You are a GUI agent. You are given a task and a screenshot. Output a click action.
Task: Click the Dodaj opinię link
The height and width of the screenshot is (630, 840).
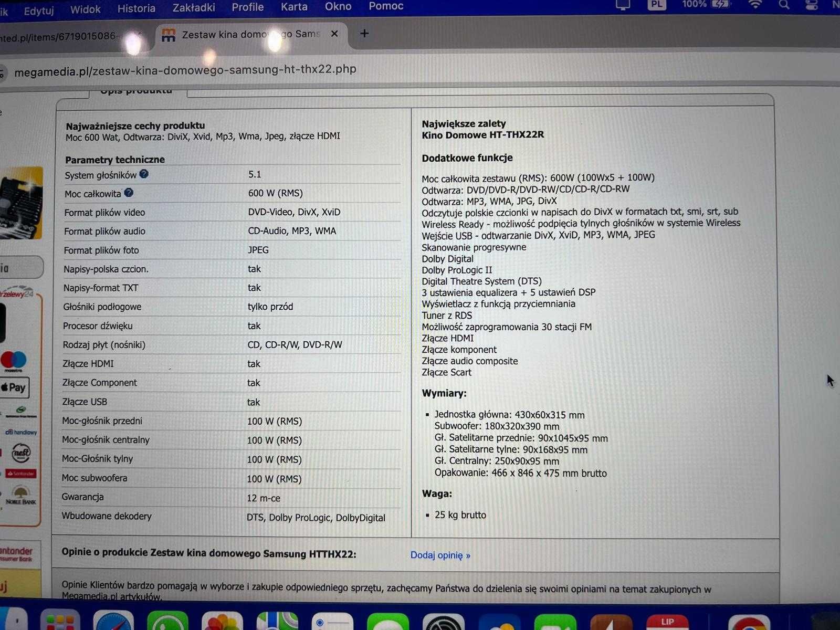440,555
